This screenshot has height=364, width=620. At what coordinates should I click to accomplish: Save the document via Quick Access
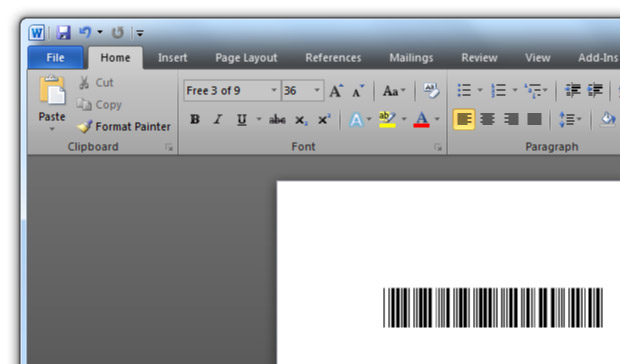pyautogui.click(x=63, y=32)
